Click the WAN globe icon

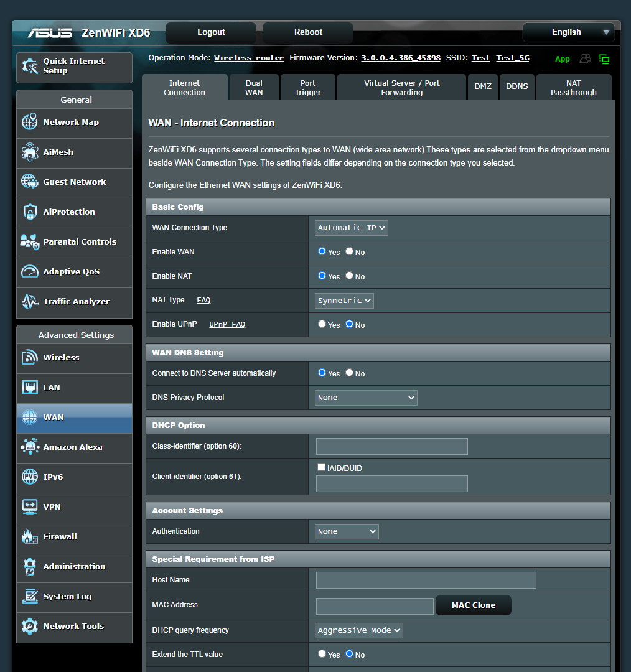30,417
